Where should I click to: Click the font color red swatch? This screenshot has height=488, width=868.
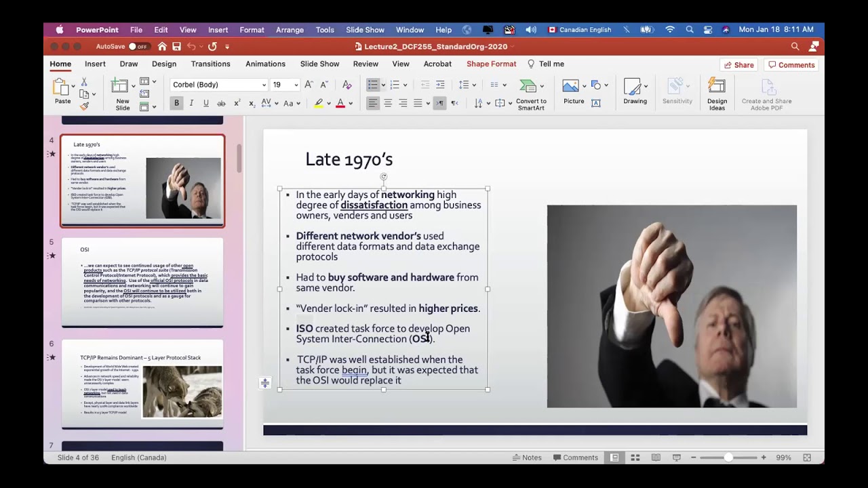[340, 103]
